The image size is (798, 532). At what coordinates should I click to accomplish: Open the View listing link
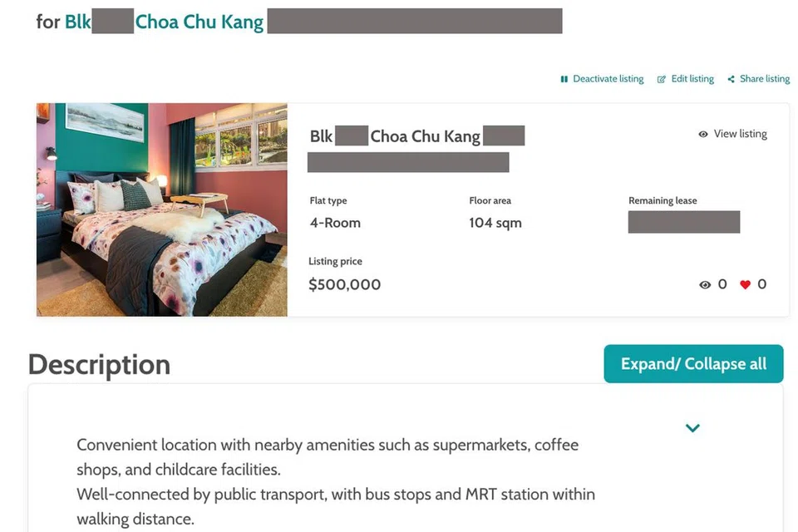pyautogui.click(x=740, y=134)
